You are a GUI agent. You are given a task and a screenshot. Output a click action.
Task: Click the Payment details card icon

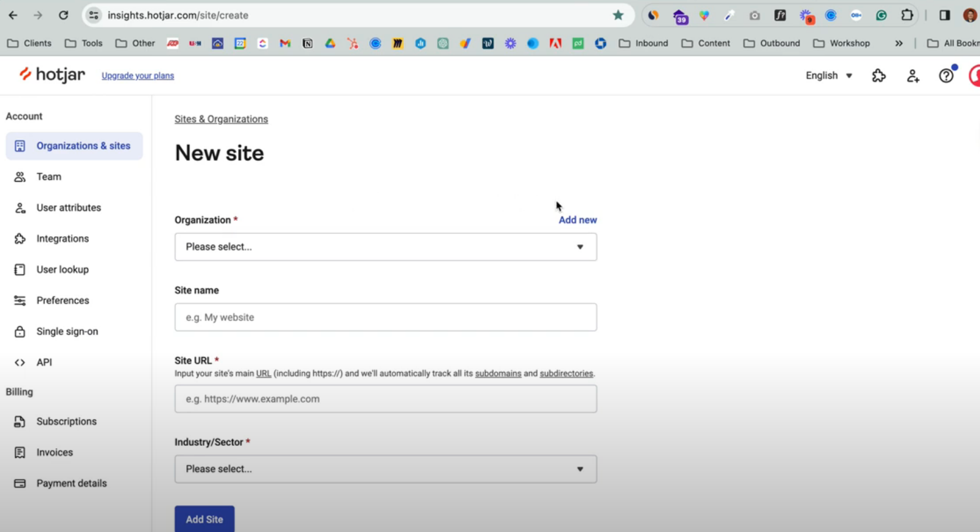tap(20, 484)
